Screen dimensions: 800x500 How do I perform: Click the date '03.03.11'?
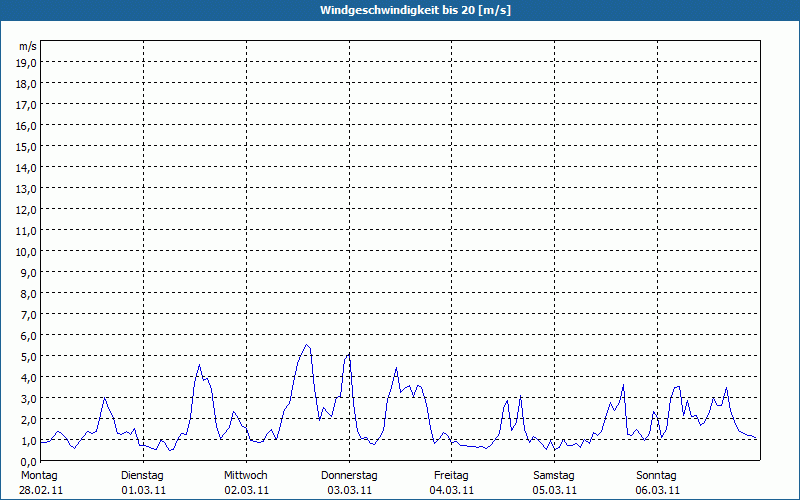pyautogui.click(x=349, y=490)
